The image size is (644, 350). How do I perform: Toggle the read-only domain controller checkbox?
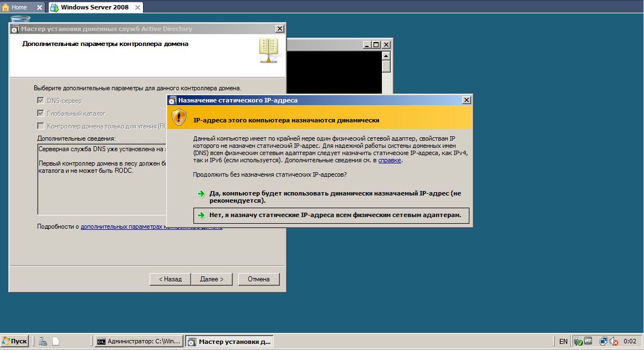(40, 126)
